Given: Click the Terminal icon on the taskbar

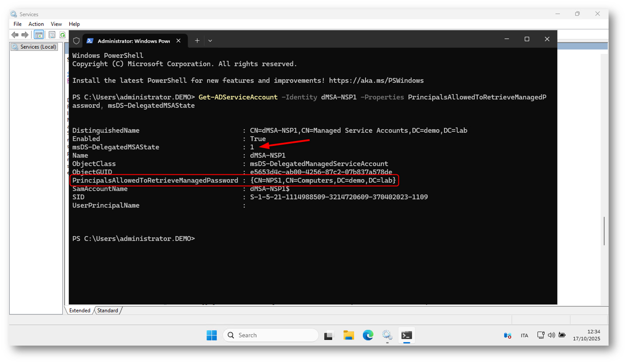Looking at the screenshot, I should point(406,336).
